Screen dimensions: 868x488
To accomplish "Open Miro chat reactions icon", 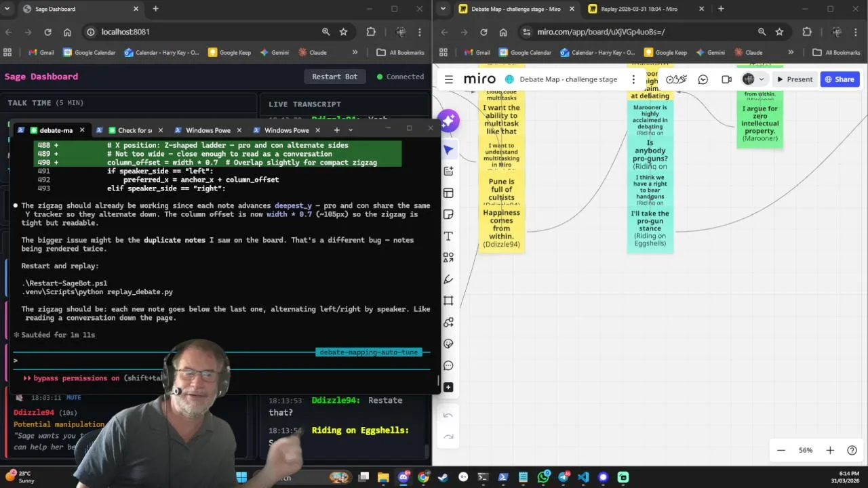I will coord(703,79).
